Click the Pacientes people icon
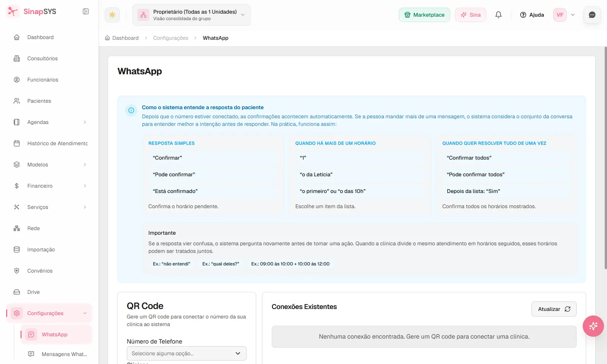 click(17, 101)
